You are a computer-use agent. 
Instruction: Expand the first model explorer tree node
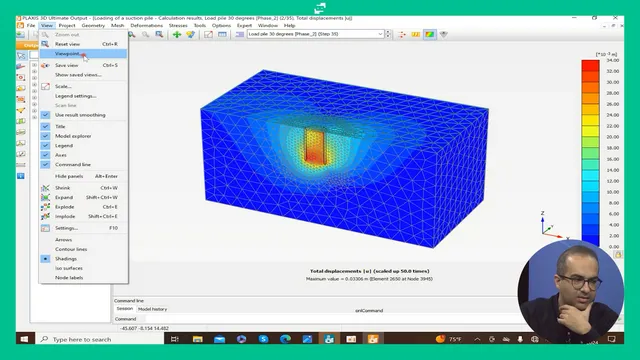coord(34,65)
